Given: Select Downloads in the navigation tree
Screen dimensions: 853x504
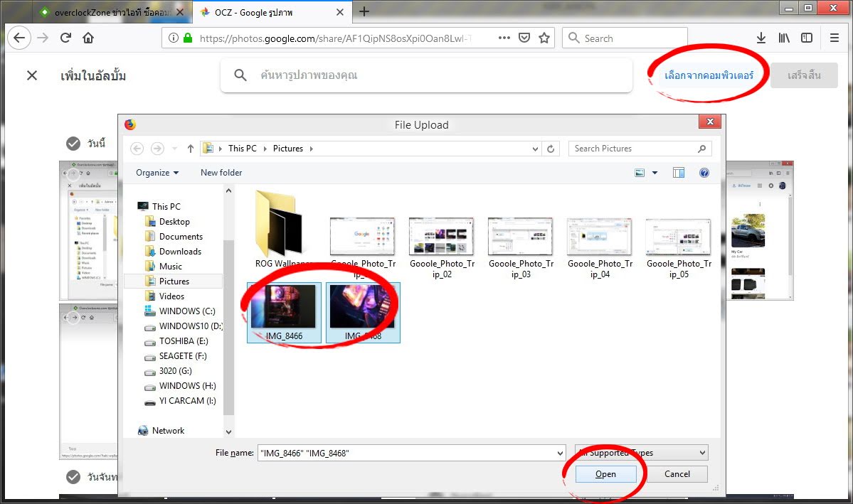Looking at the screenshot, I should click(x=180, y=252).
